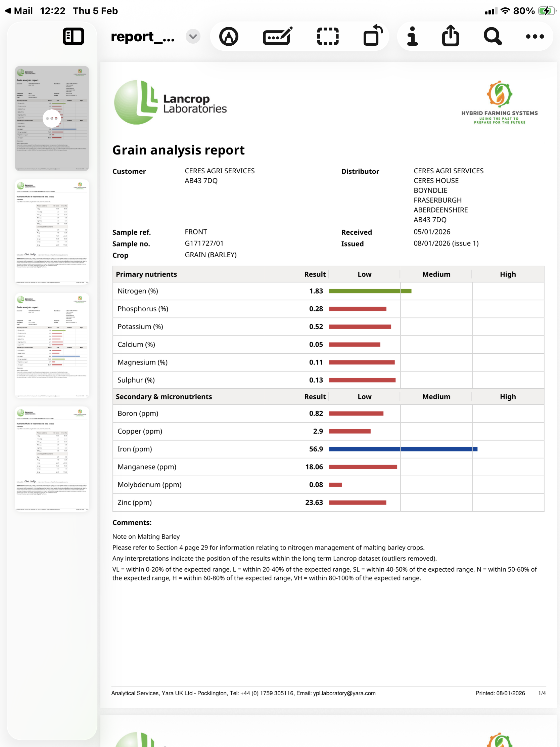Viewport: 560px width, 747px height.
Task: Tap the "Molybdenum (ppm)" row label
Action: coord(149,485)
